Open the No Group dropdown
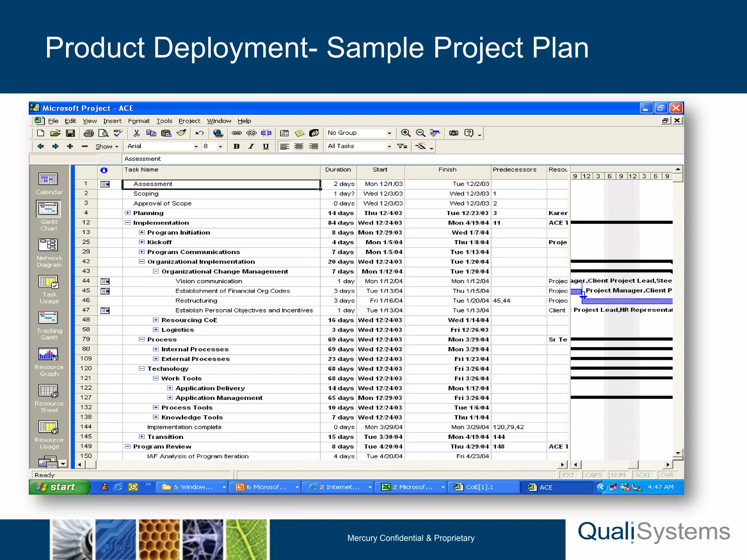 pos(390,133)
